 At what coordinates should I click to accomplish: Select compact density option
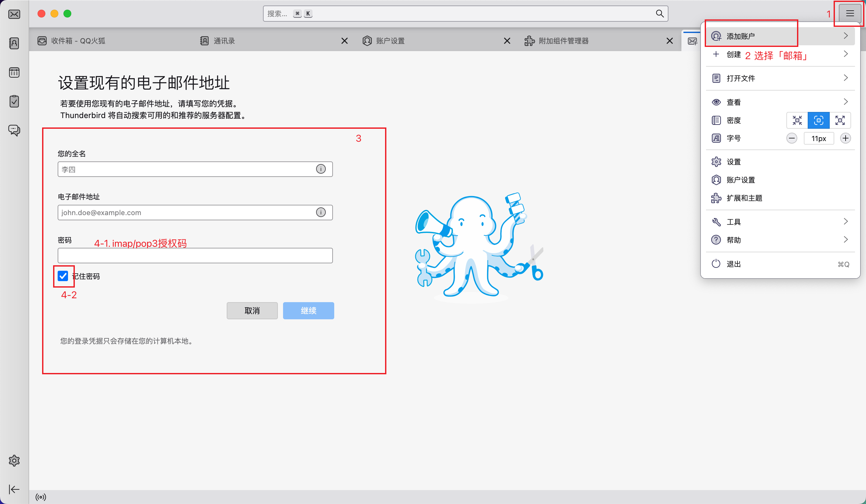(x=797, y=120)
